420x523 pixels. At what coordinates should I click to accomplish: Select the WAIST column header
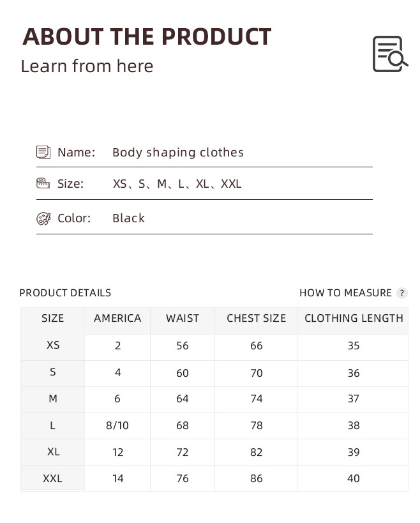[183, 318]
